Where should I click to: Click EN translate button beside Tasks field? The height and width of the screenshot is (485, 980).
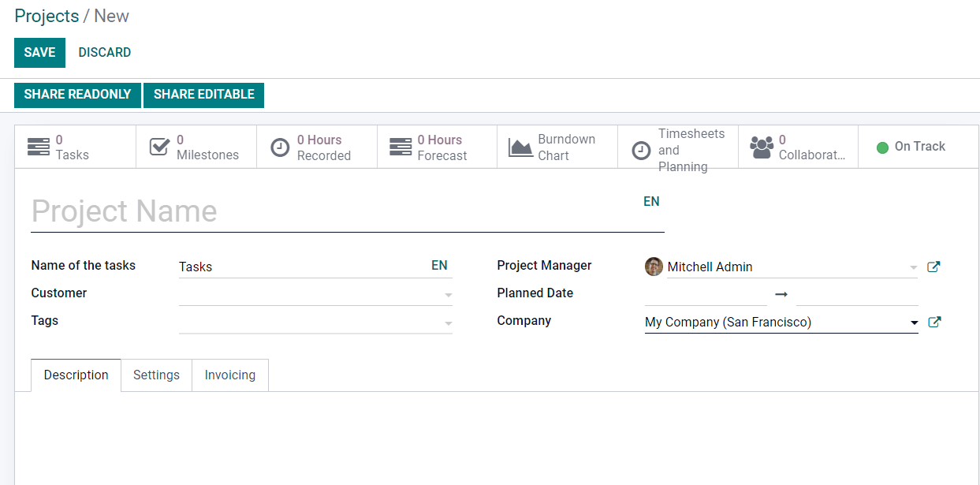pos(439,266)
